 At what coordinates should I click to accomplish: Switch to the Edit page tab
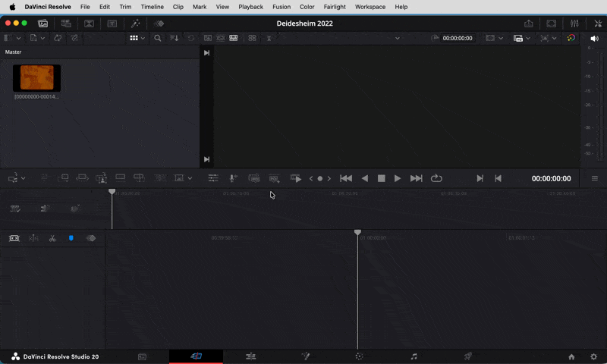251,356
